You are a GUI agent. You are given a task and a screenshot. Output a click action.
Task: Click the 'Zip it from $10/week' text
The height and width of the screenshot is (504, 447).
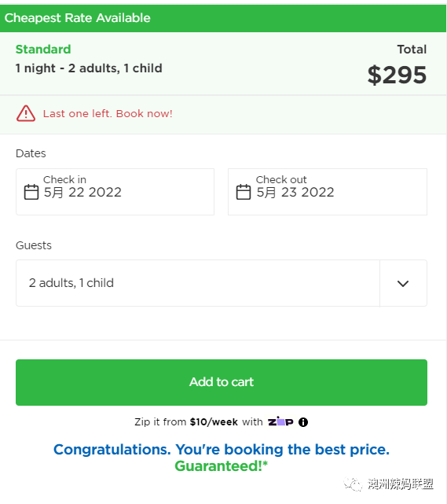[186, 421]
